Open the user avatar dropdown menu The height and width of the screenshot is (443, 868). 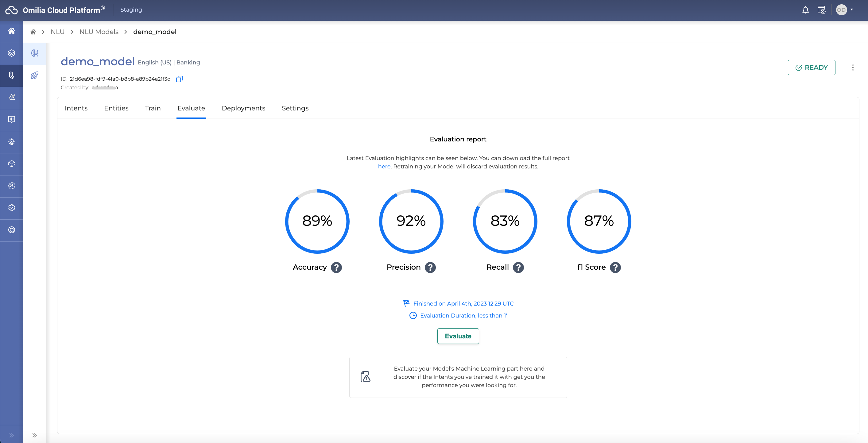(x=845, y=10)
